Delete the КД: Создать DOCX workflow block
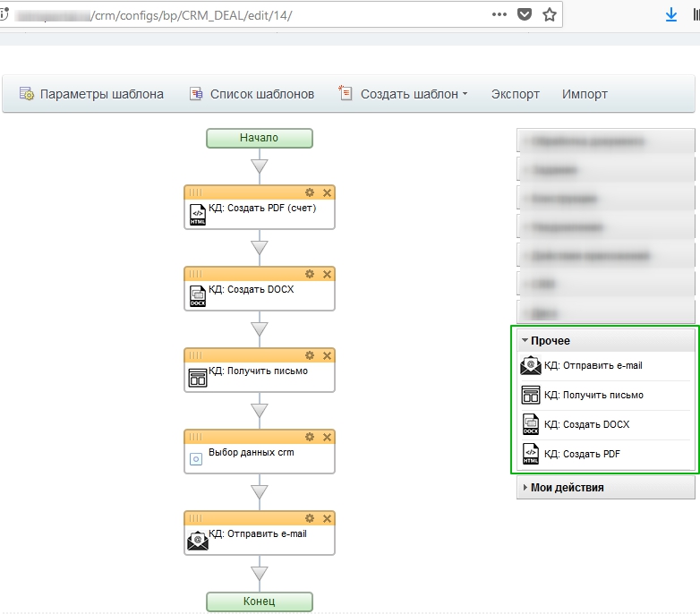Viewport: 700px width, 614px height. (x=327, y=274)
